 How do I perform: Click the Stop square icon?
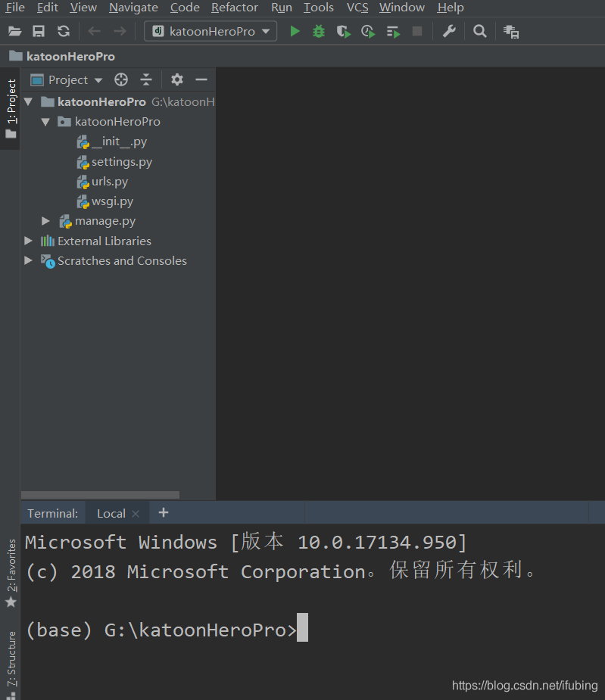point(417,31)
